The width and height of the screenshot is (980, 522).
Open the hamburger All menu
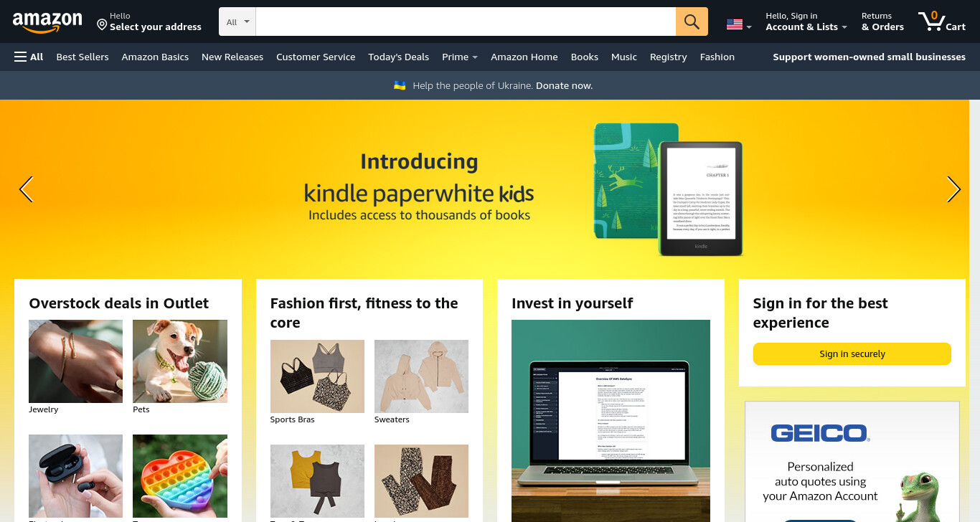click(29, 57)
